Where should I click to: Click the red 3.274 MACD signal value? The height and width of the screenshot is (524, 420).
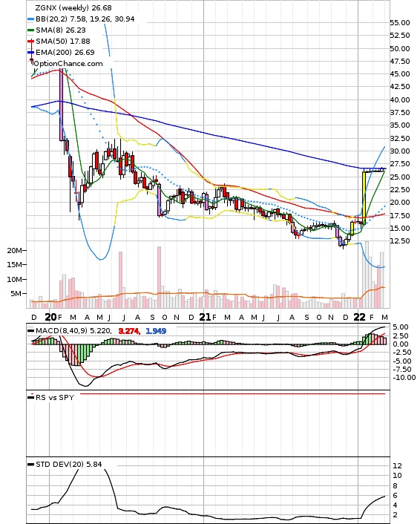[x=129, y=331]
